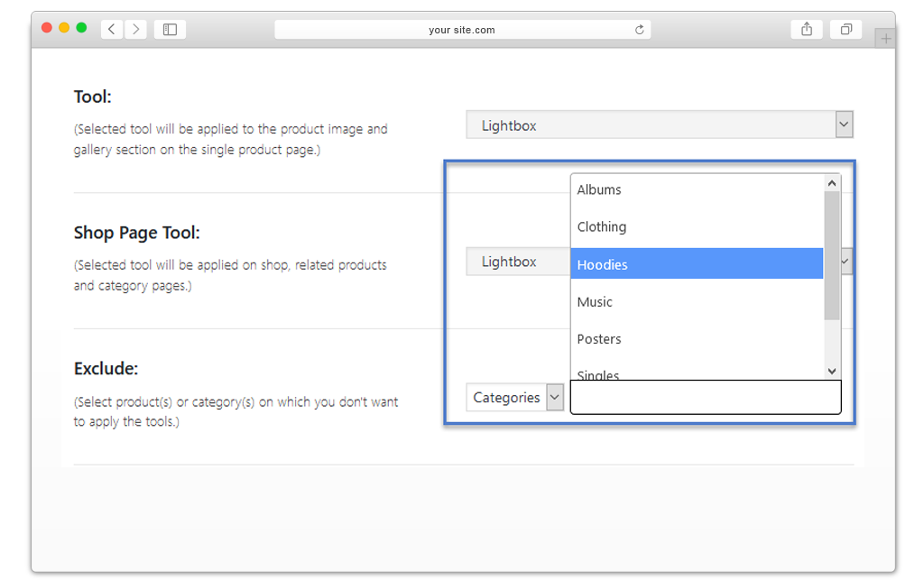Maximize the window with the green button
The image size is (924, 580).
(x=81, y=28)
